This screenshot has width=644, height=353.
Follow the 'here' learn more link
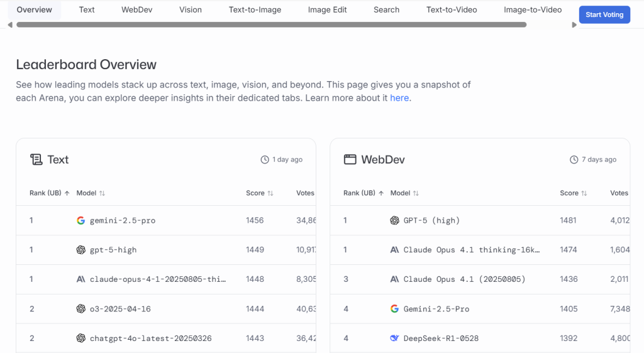399,98
